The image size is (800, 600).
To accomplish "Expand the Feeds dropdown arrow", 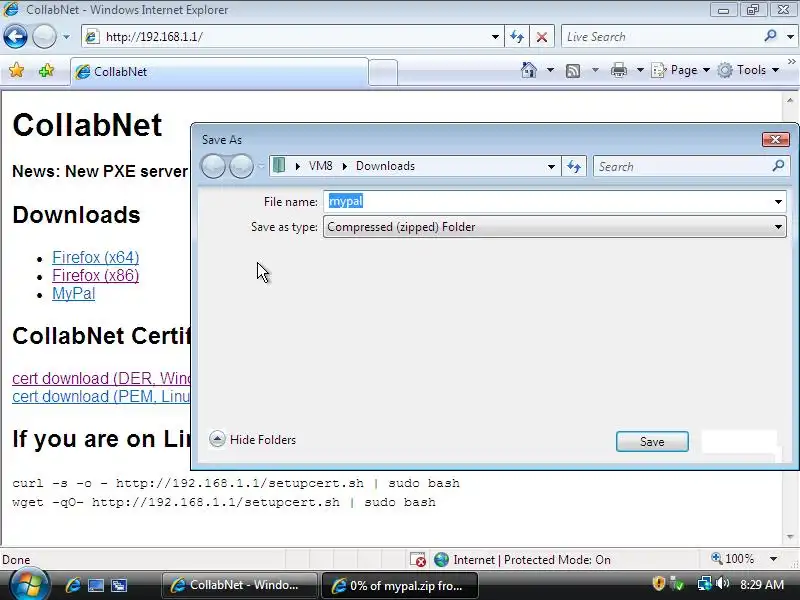I will [595, 70].
